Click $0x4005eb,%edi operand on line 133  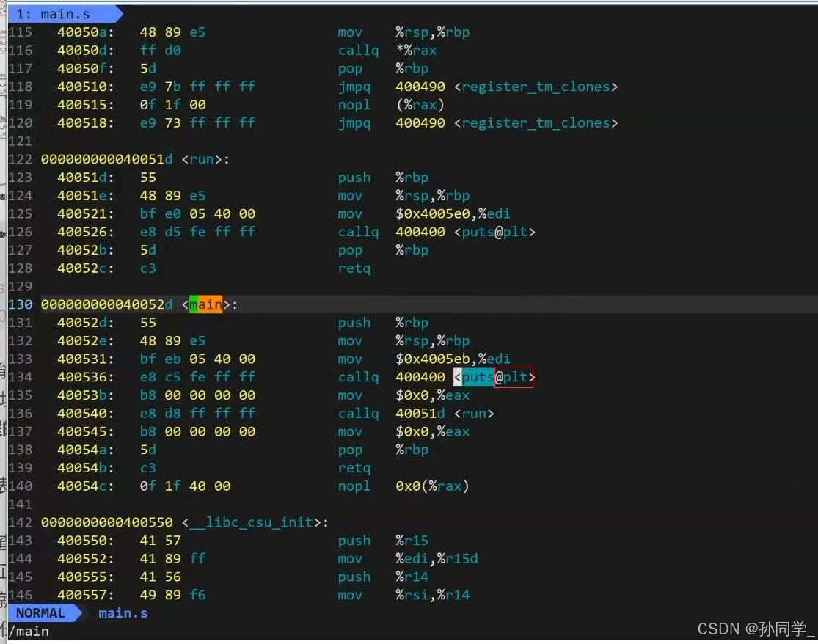pos(453,359)
